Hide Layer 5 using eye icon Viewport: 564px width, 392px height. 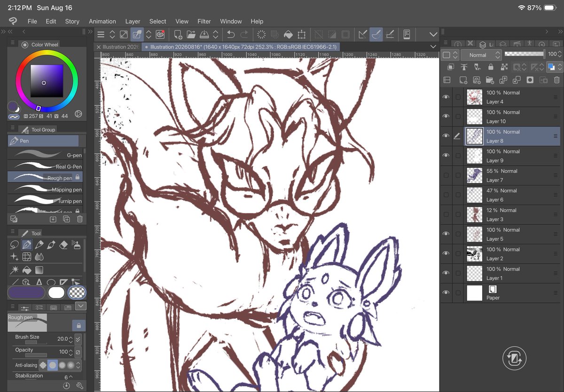tap(446, 234)
